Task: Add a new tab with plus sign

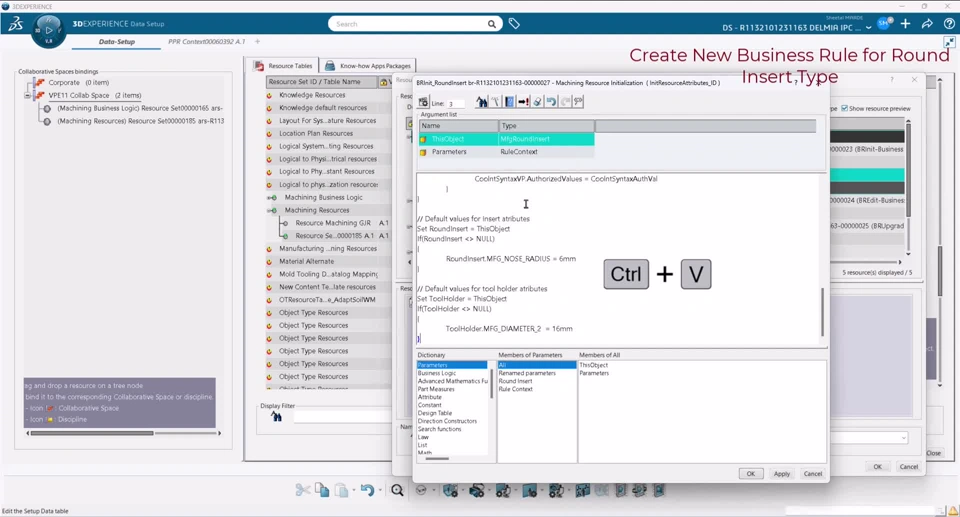Action: click(x=257, y=42)
